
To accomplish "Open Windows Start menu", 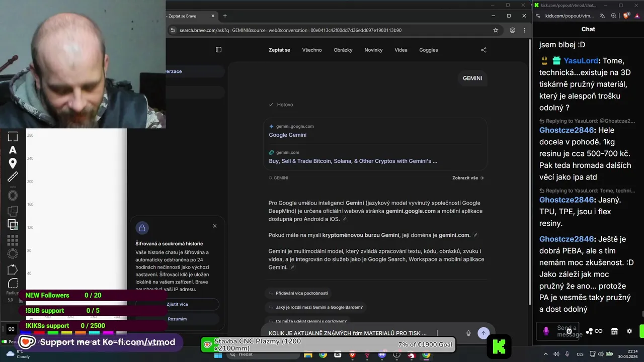I will coord(218,355).
